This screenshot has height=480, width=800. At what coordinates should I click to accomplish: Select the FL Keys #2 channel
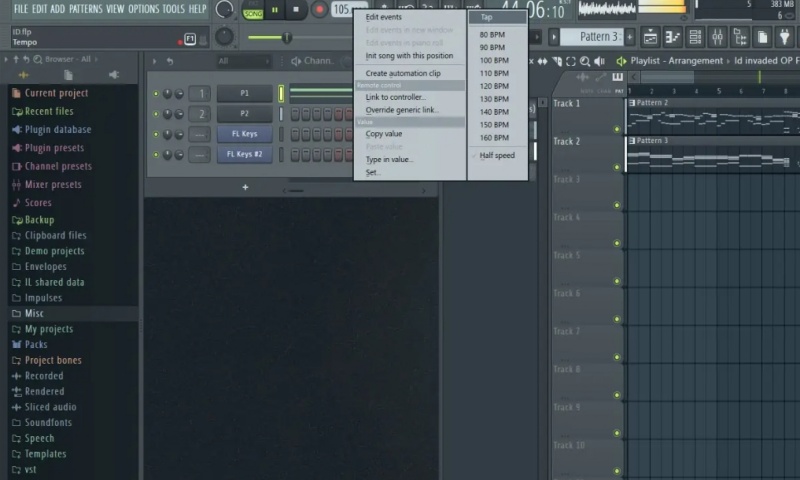244,154
